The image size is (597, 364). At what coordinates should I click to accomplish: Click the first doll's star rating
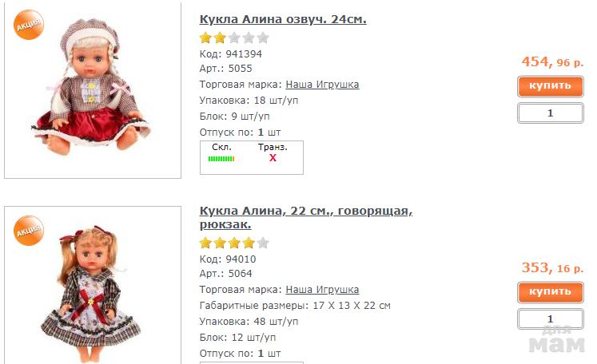click(x=234, y=38)
